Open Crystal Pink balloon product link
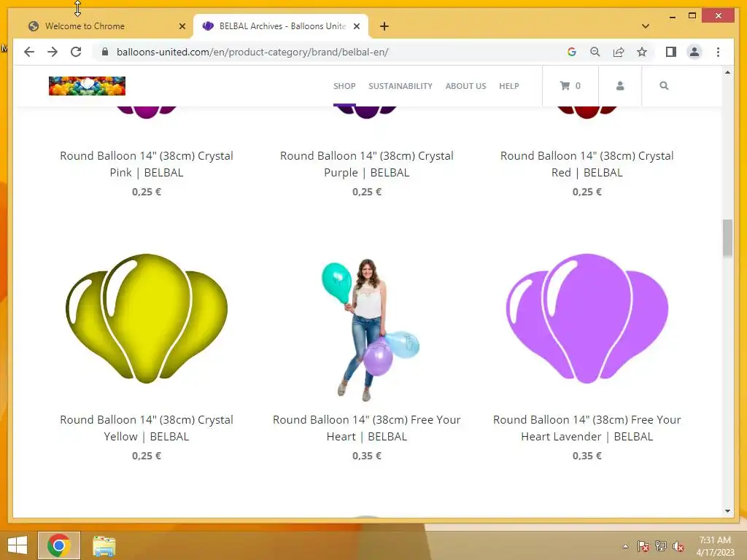Image resolution: width=747 pixels, height=560 pixels. point(147,164)
